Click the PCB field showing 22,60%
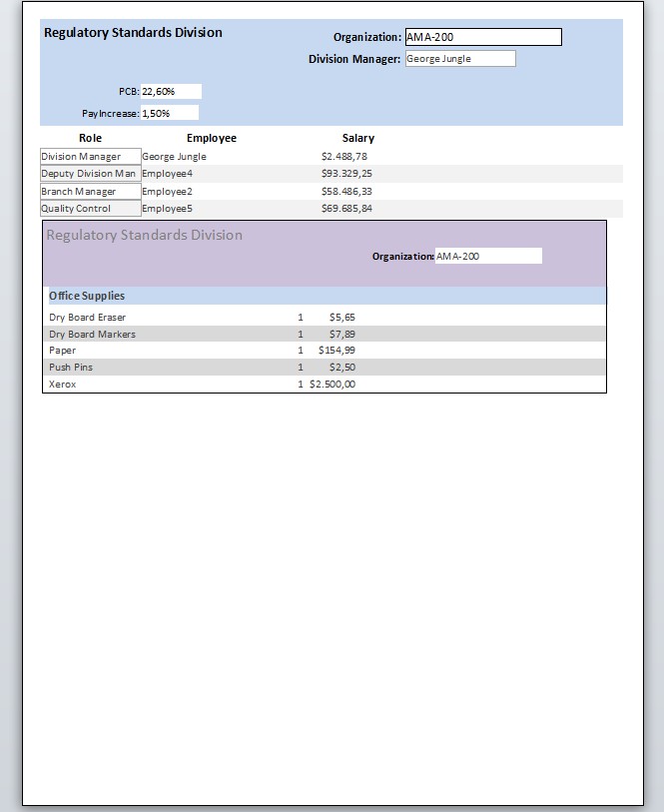The height and width of the screenshot is (812, 664). click(171, 91)
